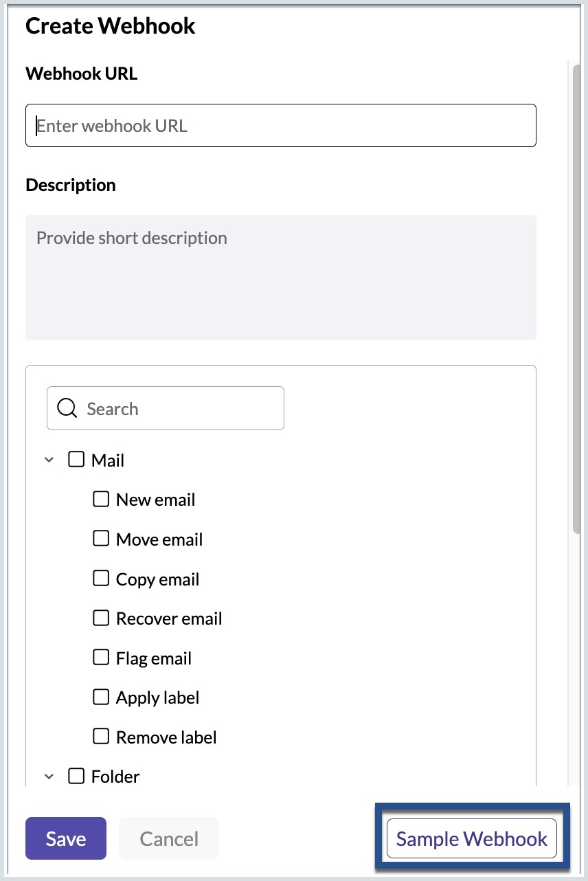Click the magnifier icon in Search box

tap(67, 408)
